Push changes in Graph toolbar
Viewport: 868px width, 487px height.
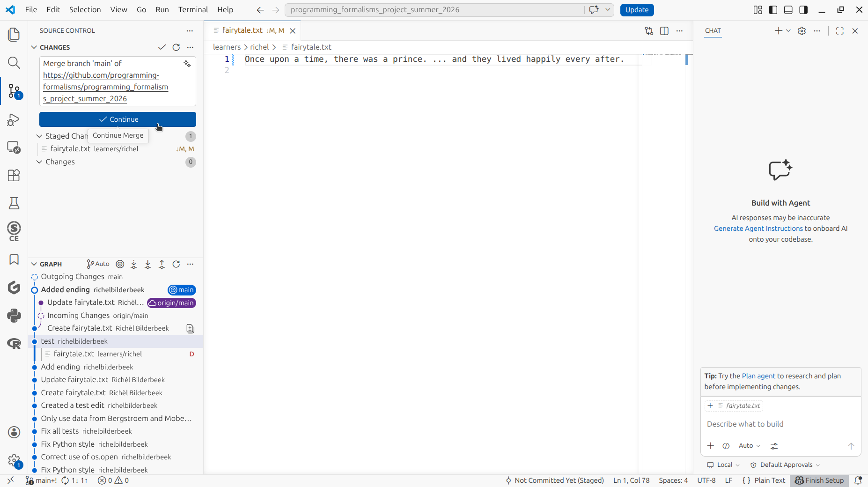(x=162, y=264)
